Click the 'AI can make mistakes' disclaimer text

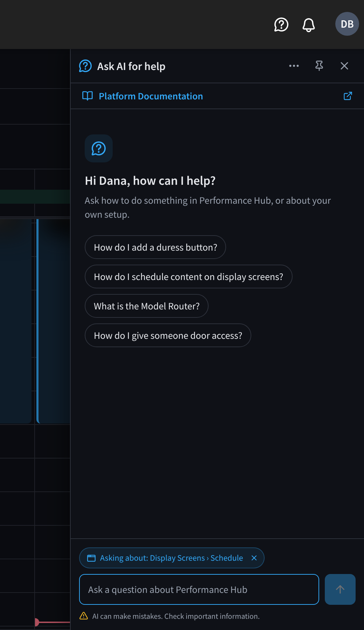(x=176, y=616)
